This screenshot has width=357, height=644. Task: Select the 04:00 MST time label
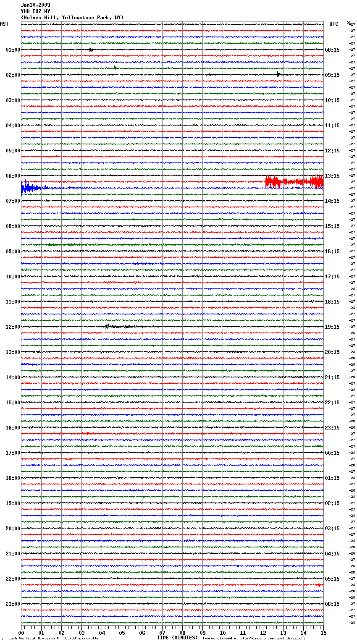click(13, 126)
